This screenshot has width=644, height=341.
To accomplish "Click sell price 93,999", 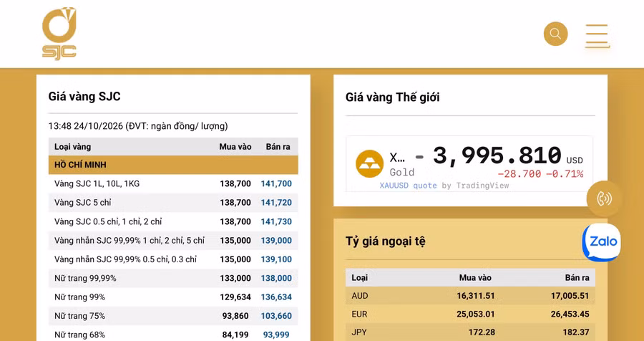I will pyautogui.click(x=276, y=335).
